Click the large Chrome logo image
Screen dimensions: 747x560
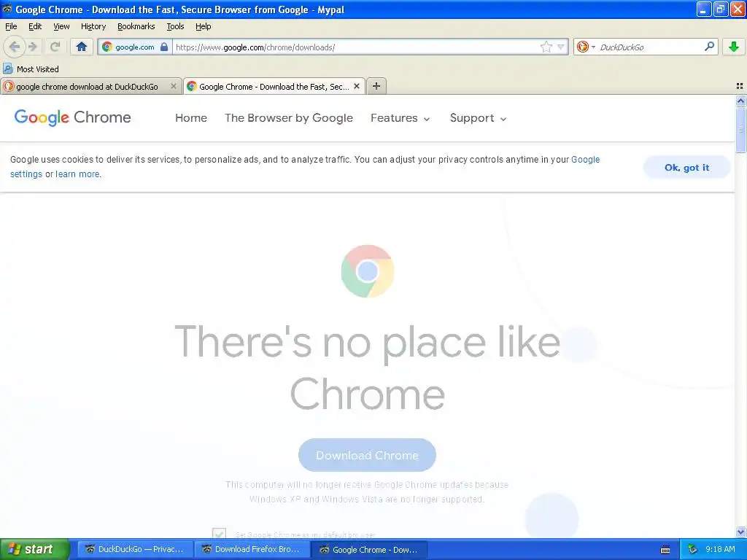click(x=368, y=271)
